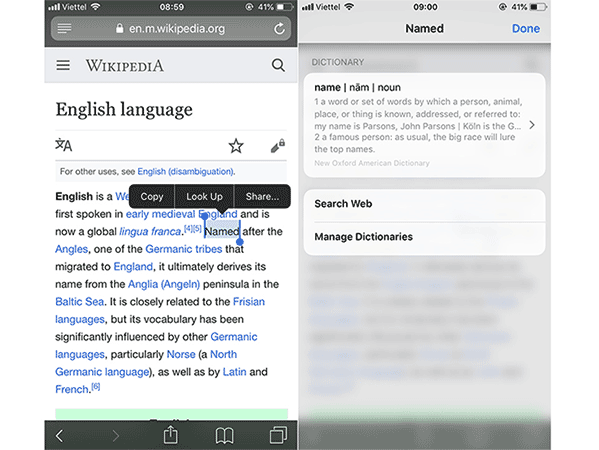Open Safari reader view icon in address bar
The image size is (599, 450).
[64, 28]
